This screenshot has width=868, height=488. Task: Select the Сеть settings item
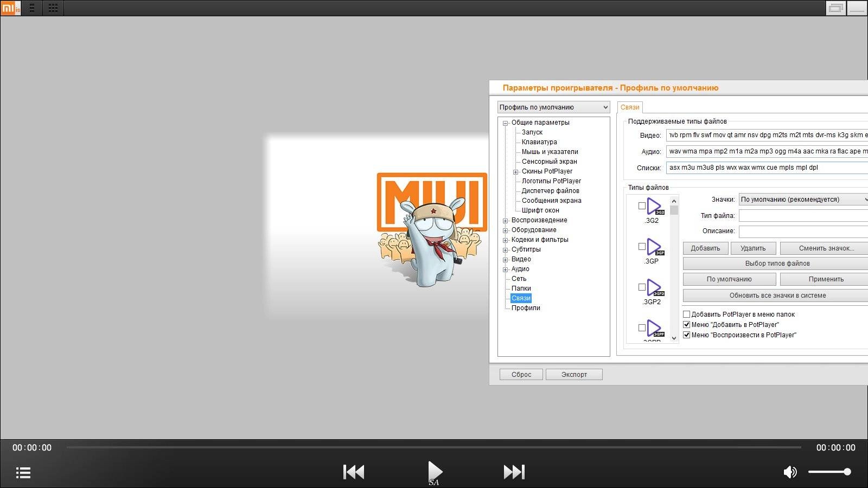pos(519,279)
